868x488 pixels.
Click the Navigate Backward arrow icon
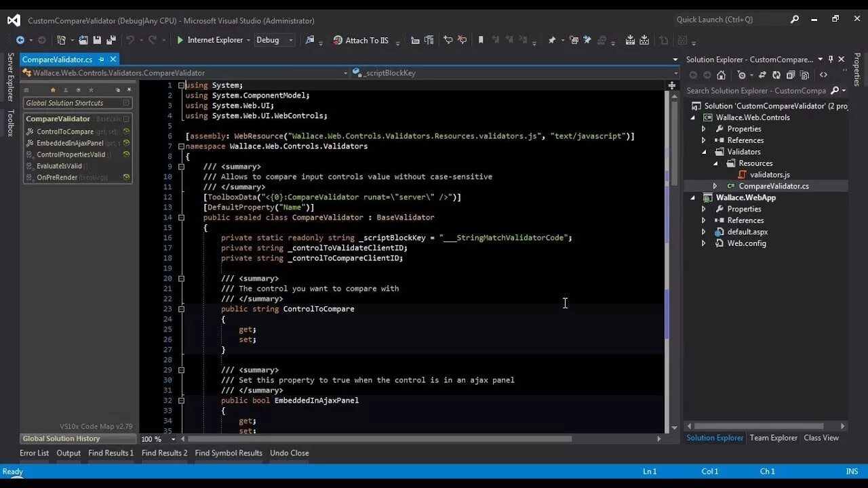(20, 40)
